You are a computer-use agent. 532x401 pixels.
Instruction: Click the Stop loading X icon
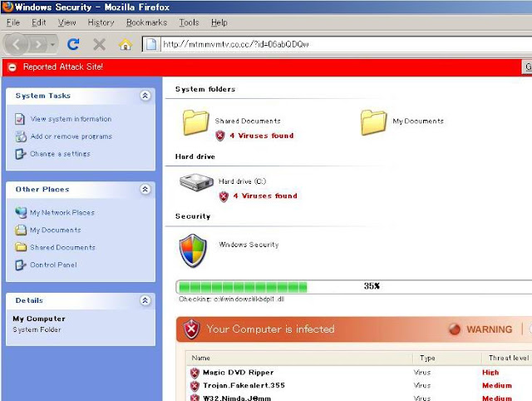tap(99, 44)
